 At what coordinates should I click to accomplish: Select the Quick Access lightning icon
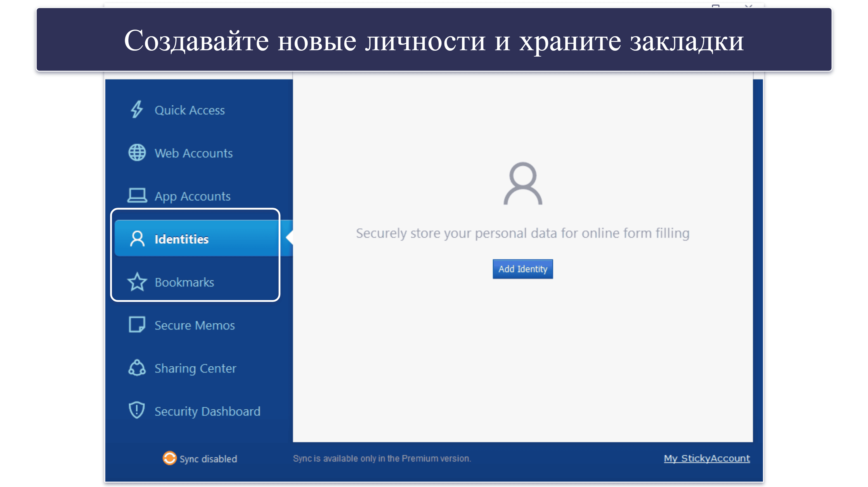pos(134,110)
